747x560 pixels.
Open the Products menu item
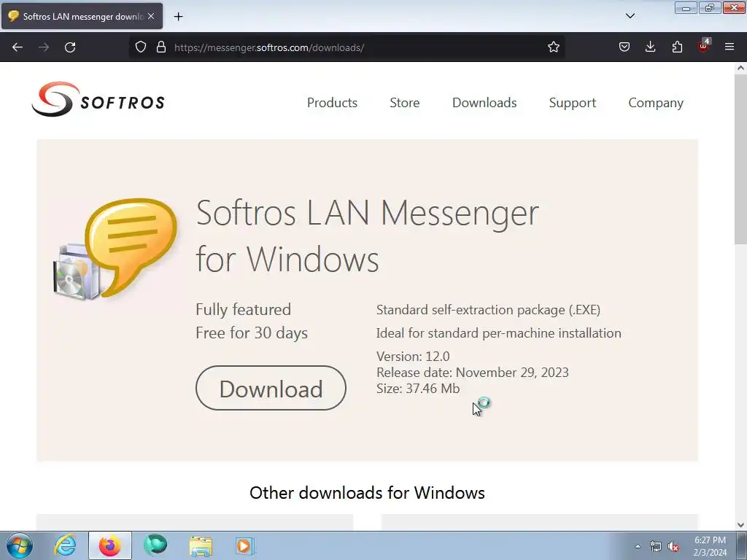[x=332, y=103]
